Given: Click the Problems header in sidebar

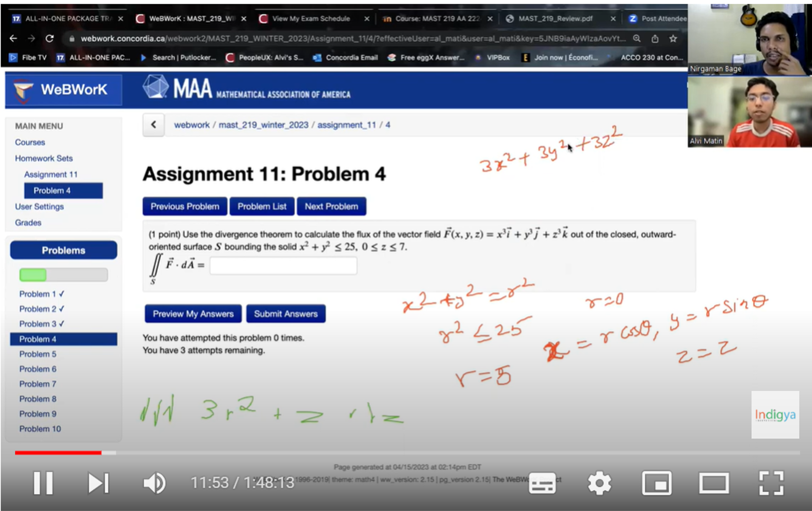Looking at the screenshot, I should coord(63,250).
